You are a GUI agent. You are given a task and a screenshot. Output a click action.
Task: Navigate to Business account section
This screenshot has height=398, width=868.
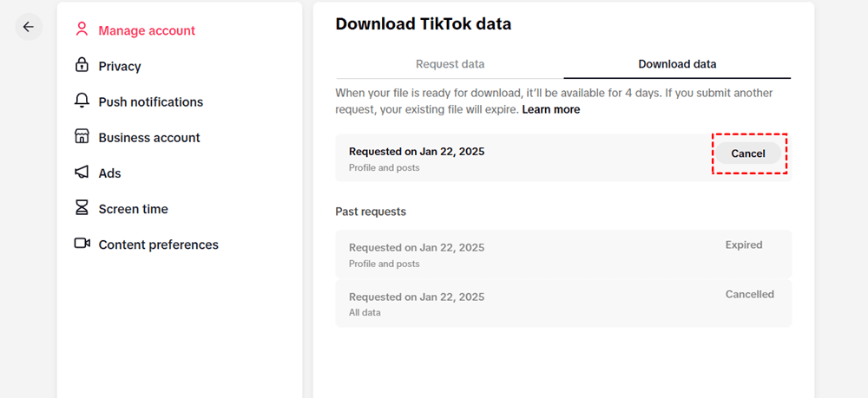149,137
